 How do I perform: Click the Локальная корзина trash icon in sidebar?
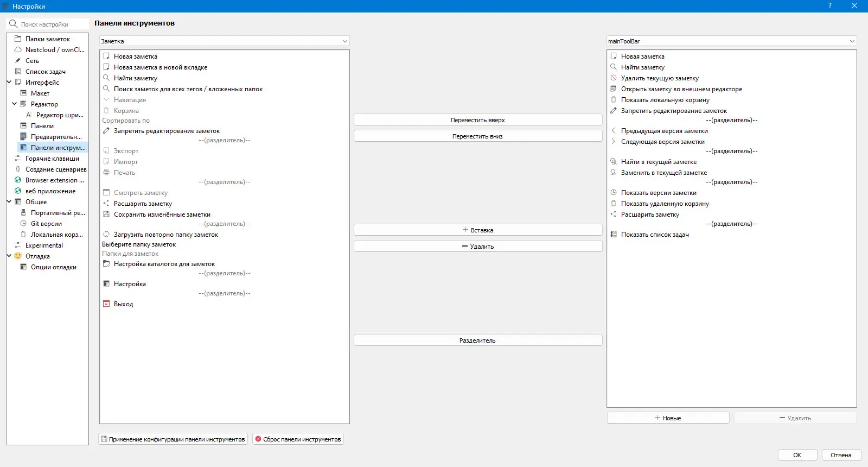coord(23,235)
